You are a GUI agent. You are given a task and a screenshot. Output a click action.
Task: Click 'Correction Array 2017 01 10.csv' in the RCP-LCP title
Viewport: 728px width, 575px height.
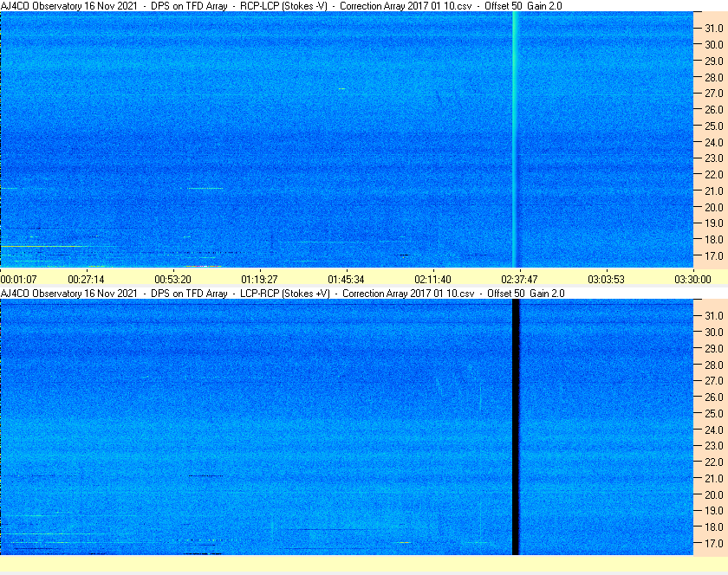click(406, 6)
